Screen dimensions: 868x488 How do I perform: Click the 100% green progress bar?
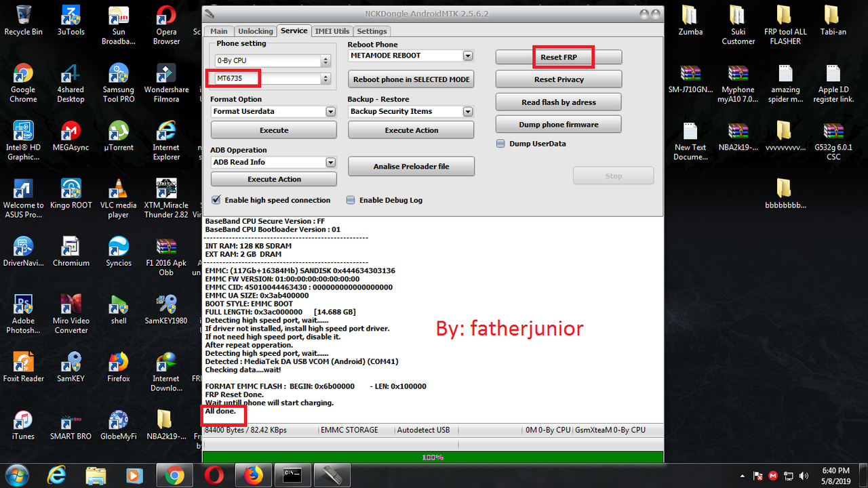[433, 457]
